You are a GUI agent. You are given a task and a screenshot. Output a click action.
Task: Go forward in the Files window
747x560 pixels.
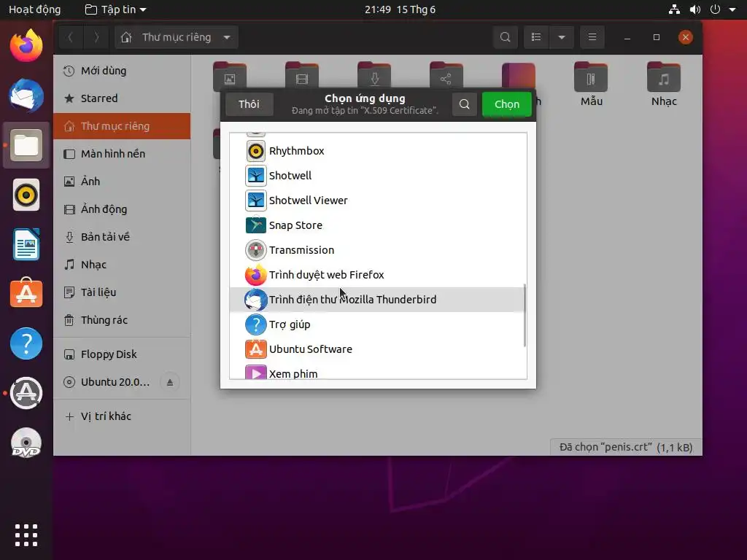click(96, 37)
